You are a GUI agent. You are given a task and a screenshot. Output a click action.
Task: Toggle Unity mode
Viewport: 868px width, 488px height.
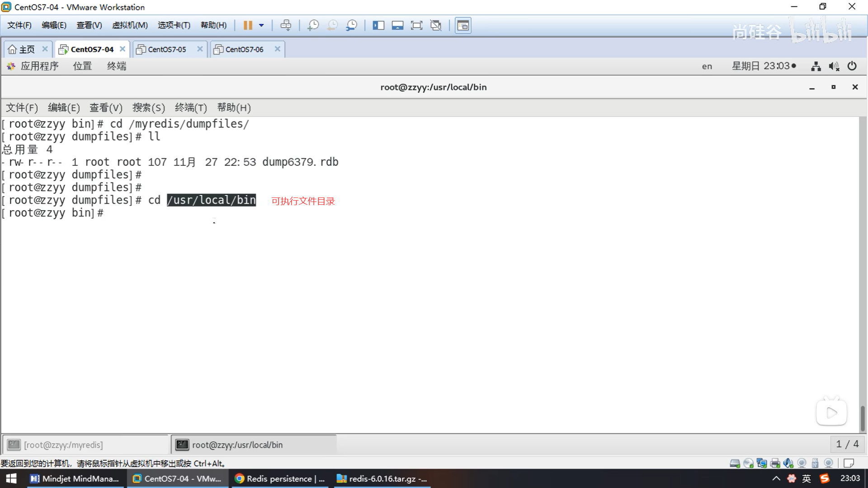[x=436, y=25]
